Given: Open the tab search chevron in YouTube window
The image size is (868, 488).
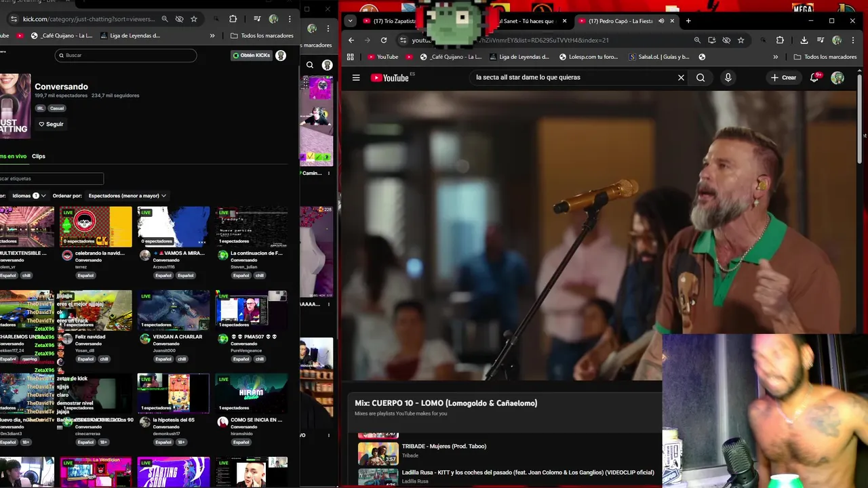Looking at the screenshot, I should [351, 21].
